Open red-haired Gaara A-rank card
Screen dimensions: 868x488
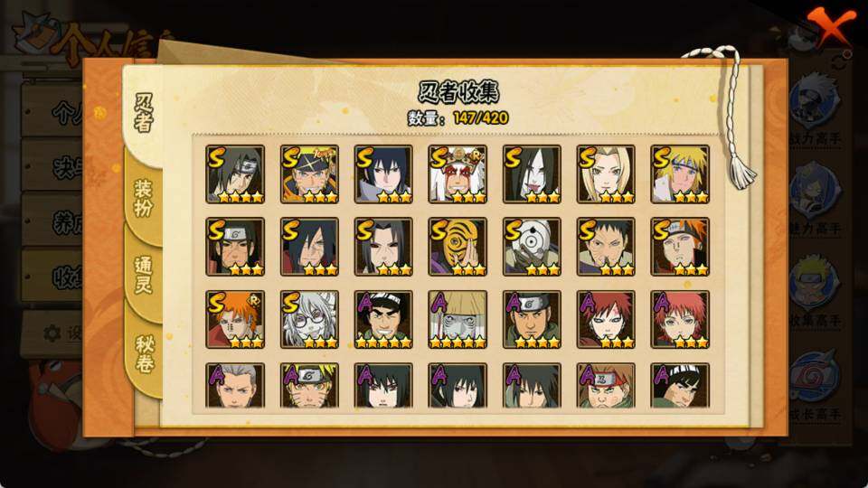coord(606,319)
